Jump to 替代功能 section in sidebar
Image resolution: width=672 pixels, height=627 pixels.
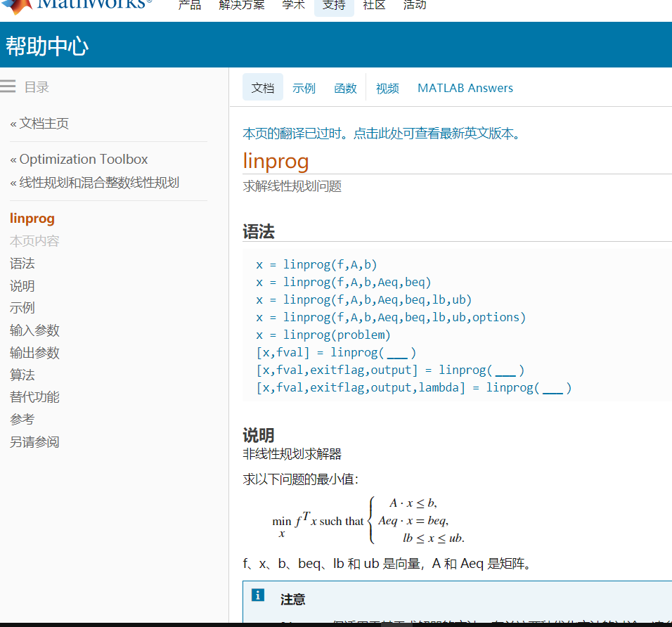[x=34, y=397]
